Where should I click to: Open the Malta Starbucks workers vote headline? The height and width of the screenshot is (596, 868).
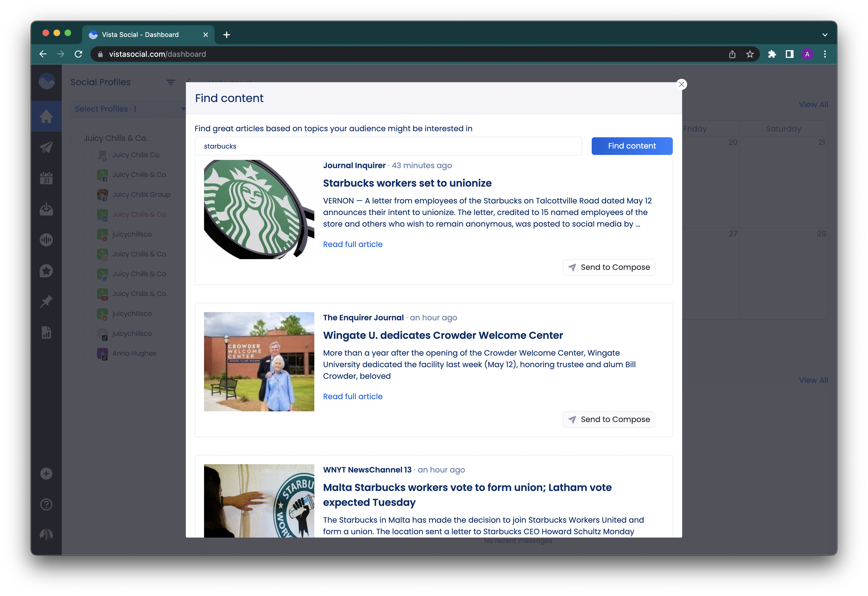467,495
